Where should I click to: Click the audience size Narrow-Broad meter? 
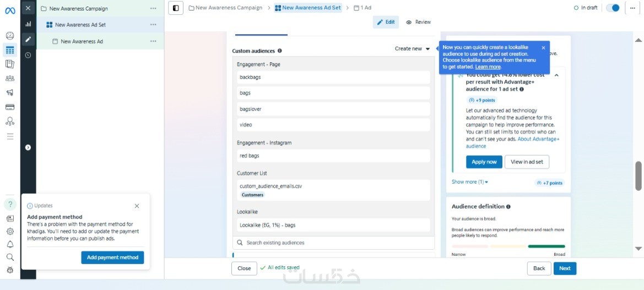point(508,247)
